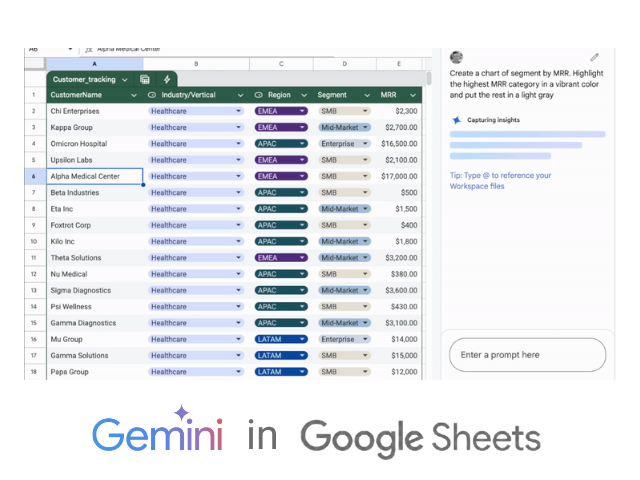The width and height of the screenshot is (640, 480).
Task: Click the Foxtrot Corp cell
Action: click(x=95, y=225)
